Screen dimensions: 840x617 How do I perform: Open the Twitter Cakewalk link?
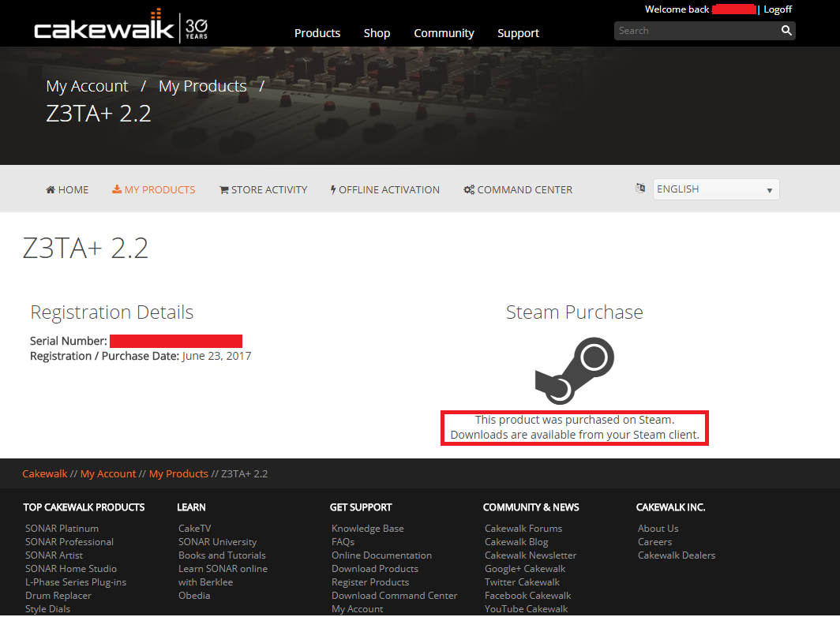[523, 581]
